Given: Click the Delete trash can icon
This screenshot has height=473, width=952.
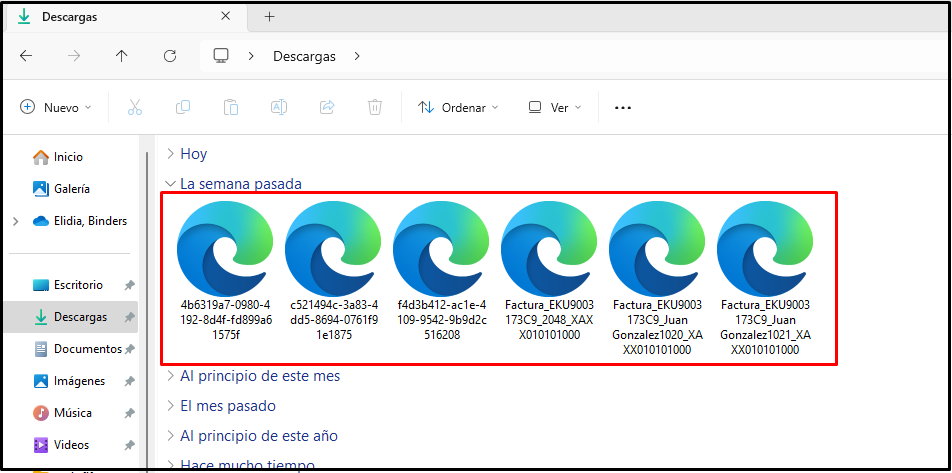Looking at the screenshot, I should [375, 107].
